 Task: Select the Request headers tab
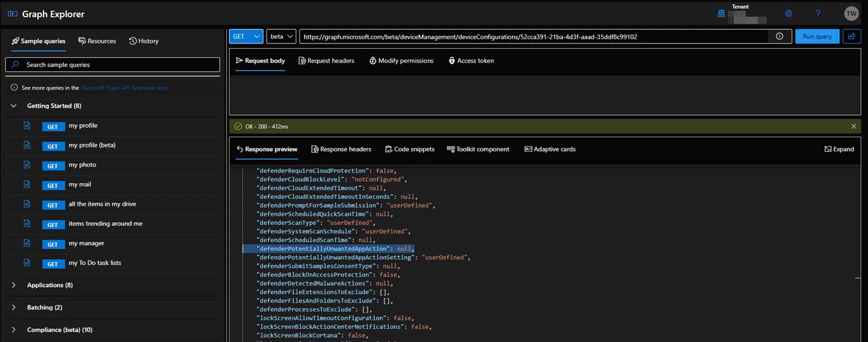pos(326,61)
